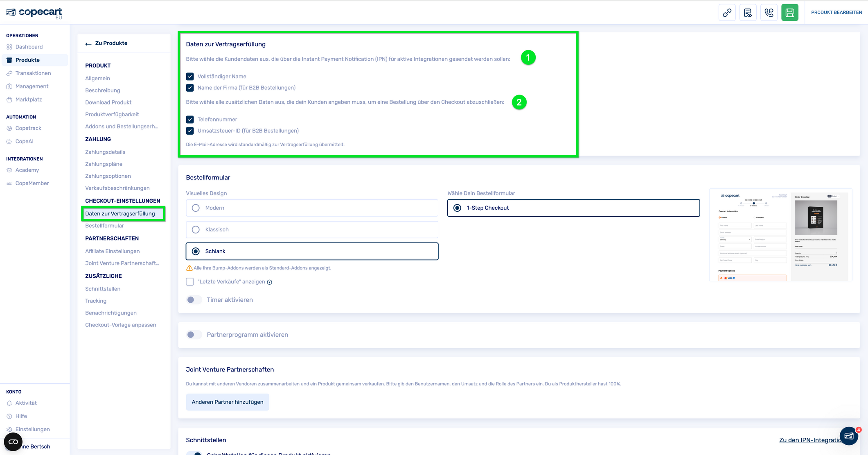Select the Modern visual design option
The width and height of the screenshot is (868, 455).
point(196,208)
